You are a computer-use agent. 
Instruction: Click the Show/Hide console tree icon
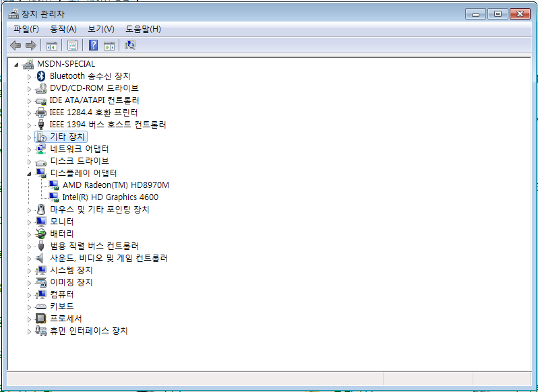point(51,45)
